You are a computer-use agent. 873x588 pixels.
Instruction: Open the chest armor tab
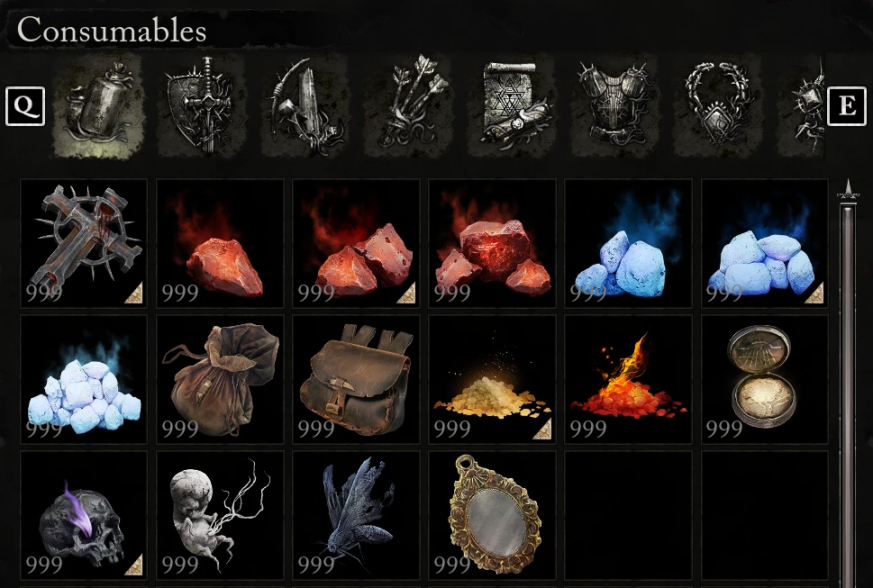(x=615, y=105)
